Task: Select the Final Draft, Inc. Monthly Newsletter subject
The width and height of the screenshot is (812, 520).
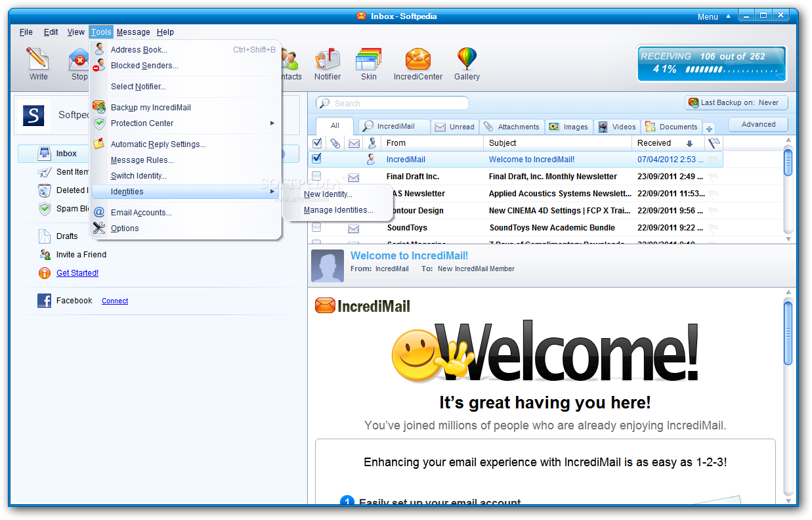Action: click(553, 176)
